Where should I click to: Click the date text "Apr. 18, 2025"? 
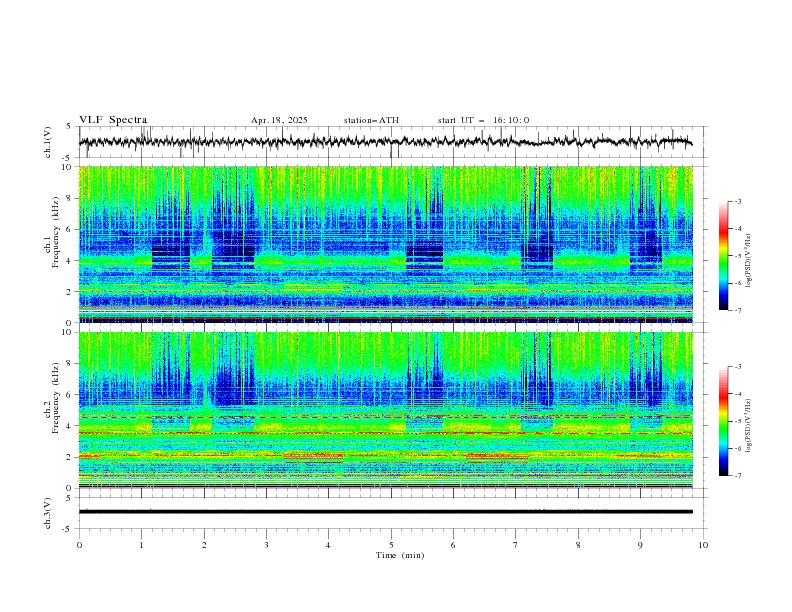point(279,120)
